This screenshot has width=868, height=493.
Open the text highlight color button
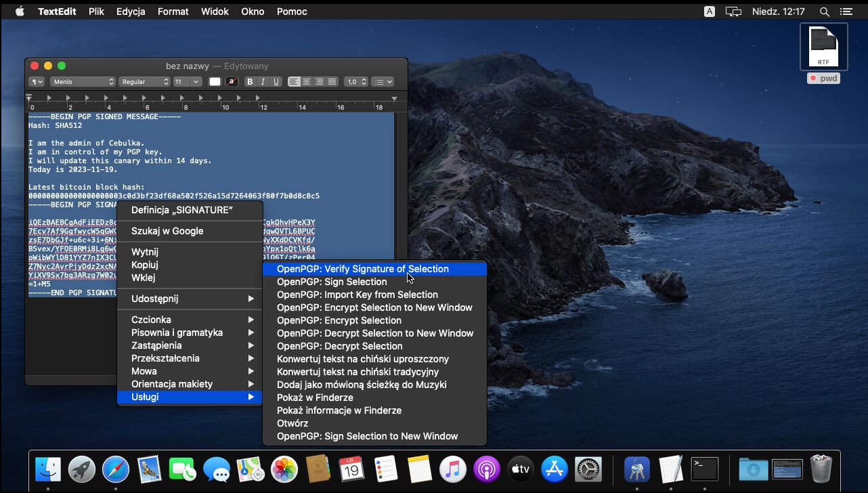pyautogui.click(x=232, y=82)
